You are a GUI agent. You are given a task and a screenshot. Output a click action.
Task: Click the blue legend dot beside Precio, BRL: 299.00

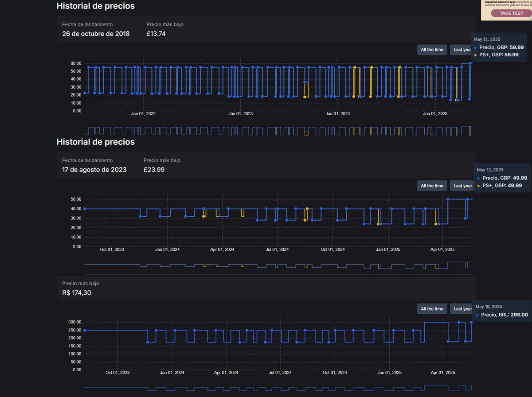pyautogui.click(x=477, y=315)
